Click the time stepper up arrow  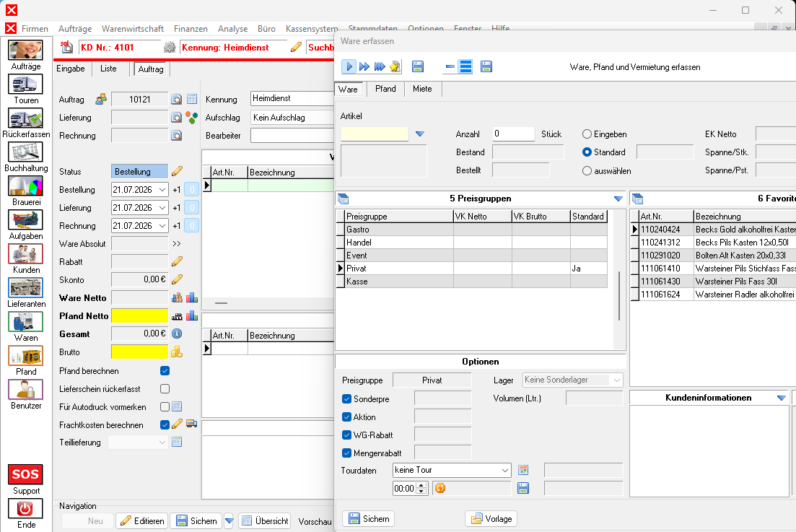pyautogui.click(x=421, y=485)
